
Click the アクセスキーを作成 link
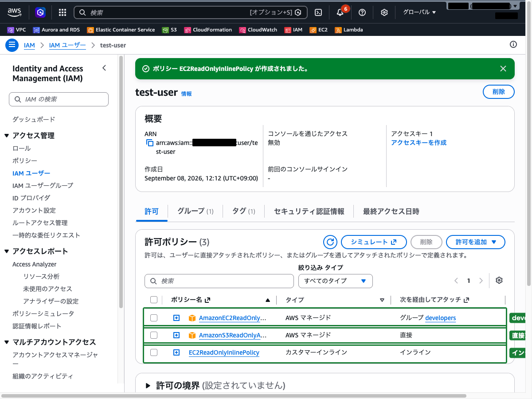419,143
